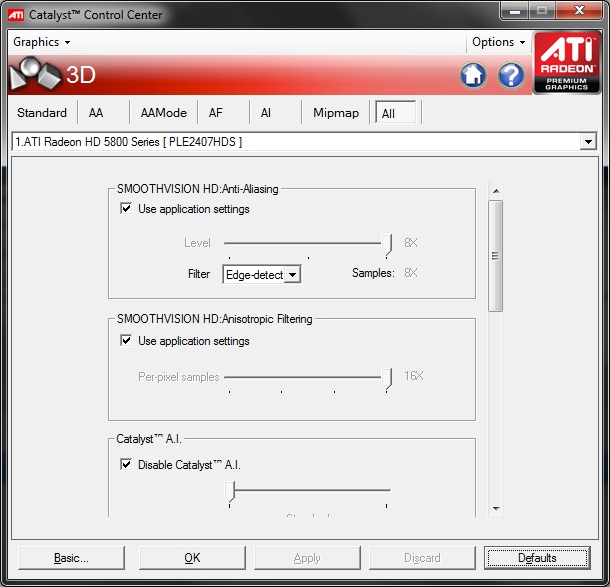
Task: Click the Samples: label
Action: click(x=373, y=273)
